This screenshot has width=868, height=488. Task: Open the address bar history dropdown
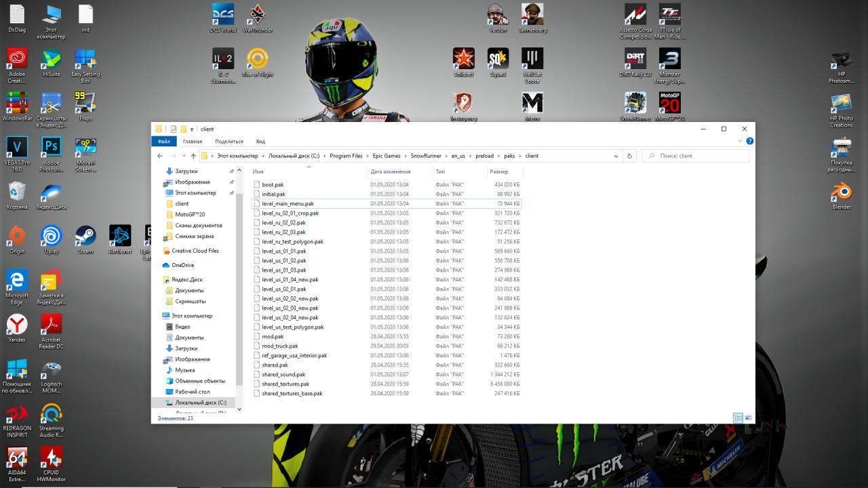[616, 156]
